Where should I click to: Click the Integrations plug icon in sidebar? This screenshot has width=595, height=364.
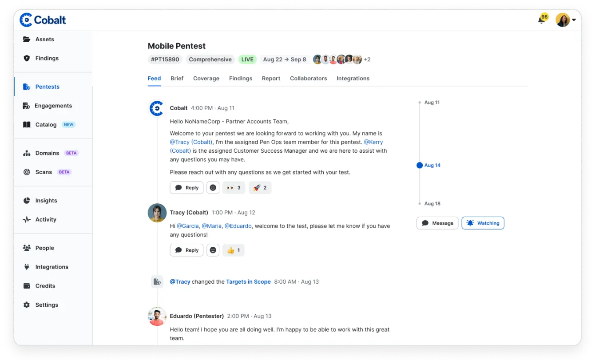[x=27, y=267]
